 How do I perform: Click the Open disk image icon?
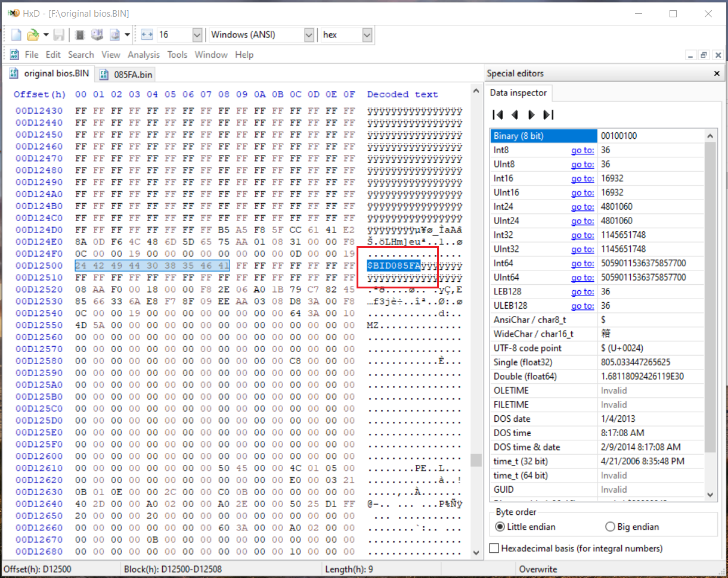click(x=114, y=35)
